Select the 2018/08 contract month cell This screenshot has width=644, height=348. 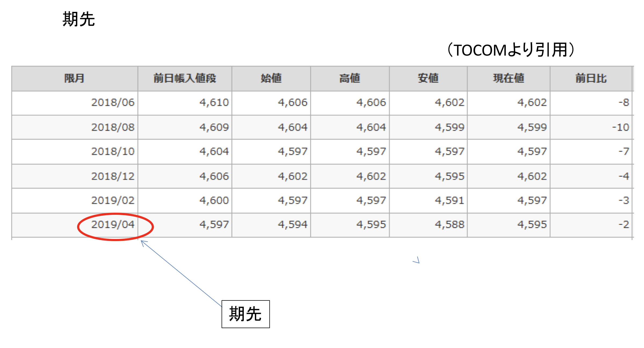click(x=113, y=127)
